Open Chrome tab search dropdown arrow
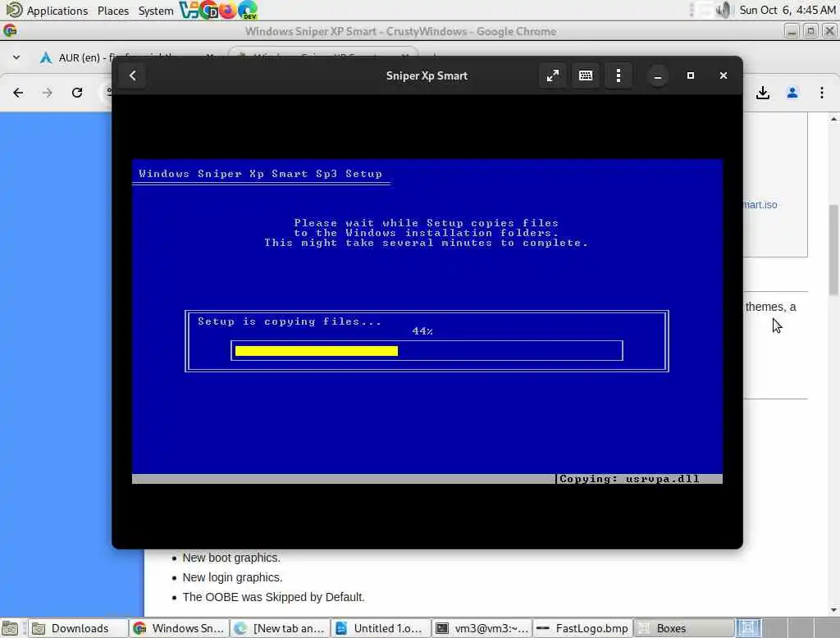This screenshot has height=638, width=840. coord(16,57)
